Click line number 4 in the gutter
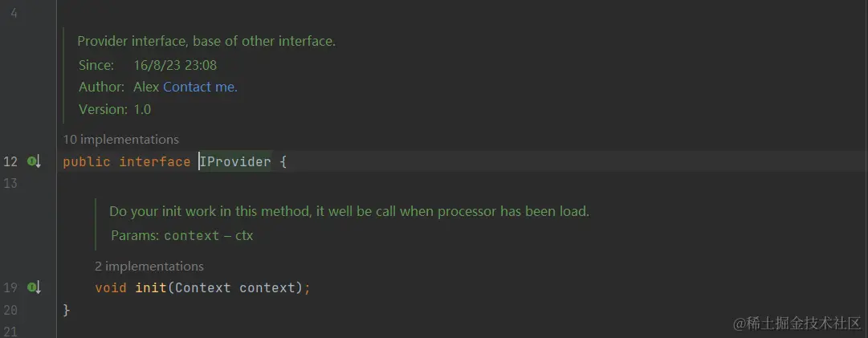Image resolution: width=868 pixels, height=338 pixels. click(14, 13)
